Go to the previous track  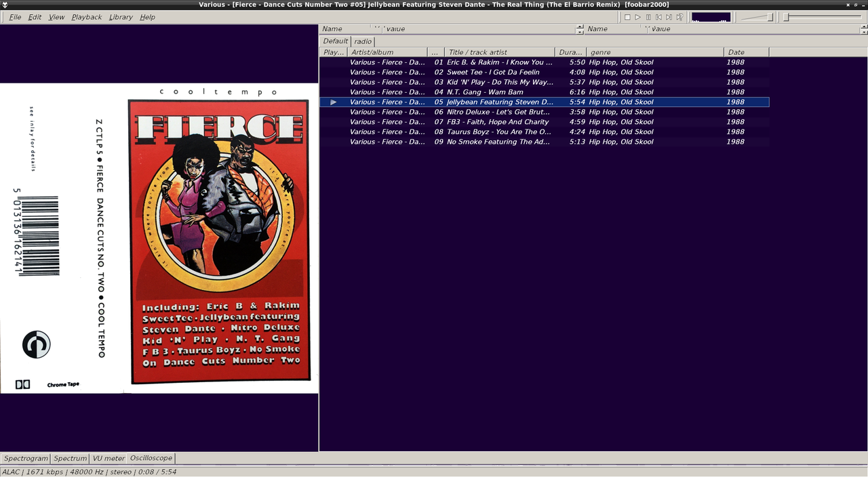pos(658,17)
